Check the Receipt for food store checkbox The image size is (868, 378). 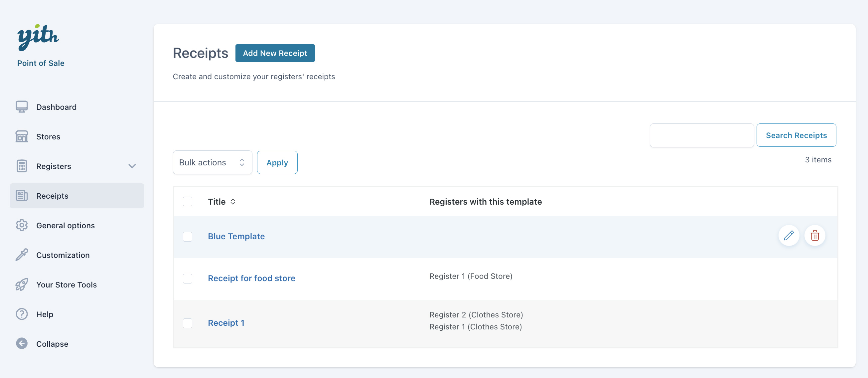pos(187,279)
